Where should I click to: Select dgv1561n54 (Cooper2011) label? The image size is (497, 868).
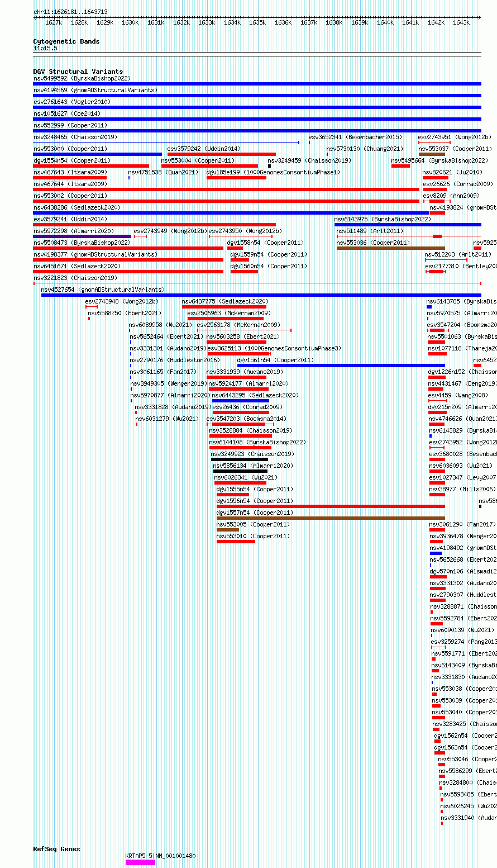tap(276, 360)
